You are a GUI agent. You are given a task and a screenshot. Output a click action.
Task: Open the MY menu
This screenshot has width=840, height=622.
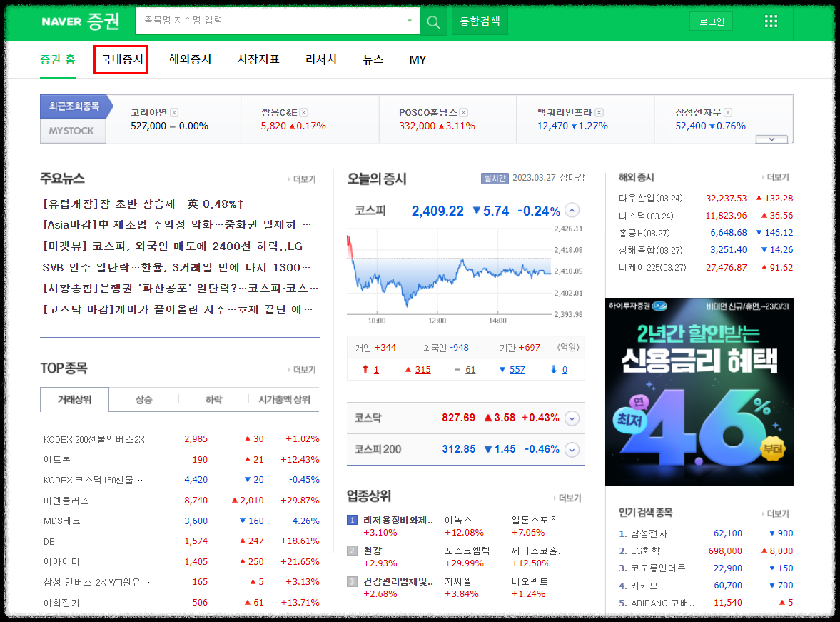click(418, 59)
